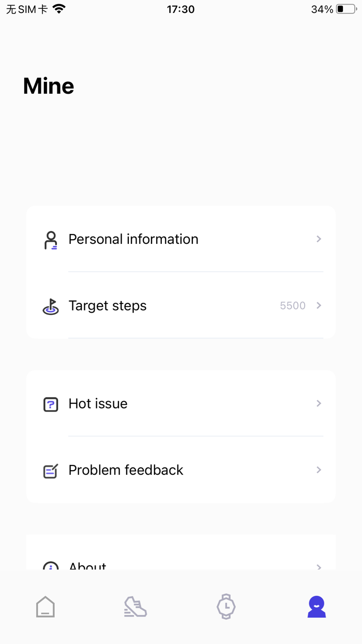The height and width of the screenshot is (644, 362).
Task: Open the watch device tab
Action: pos(226,607)
